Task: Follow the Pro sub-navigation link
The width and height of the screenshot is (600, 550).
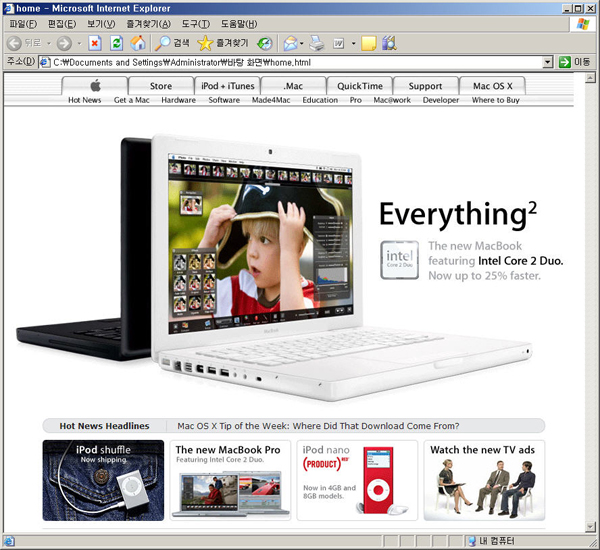Action: click(355, 100)
